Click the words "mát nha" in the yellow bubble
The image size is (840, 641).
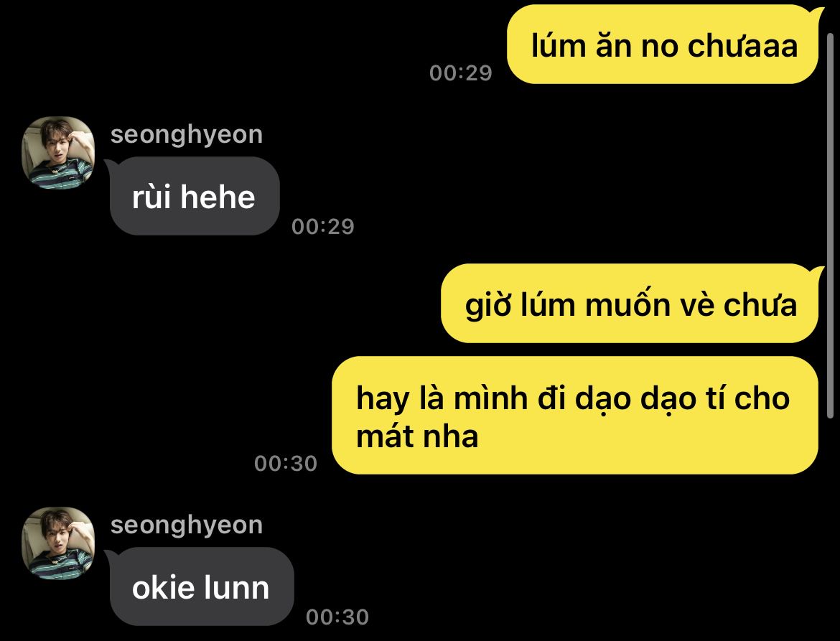417,436
